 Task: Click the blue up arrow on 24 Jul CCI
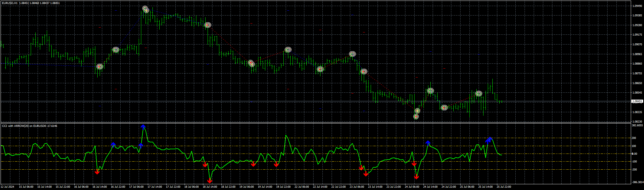[428, 143]
